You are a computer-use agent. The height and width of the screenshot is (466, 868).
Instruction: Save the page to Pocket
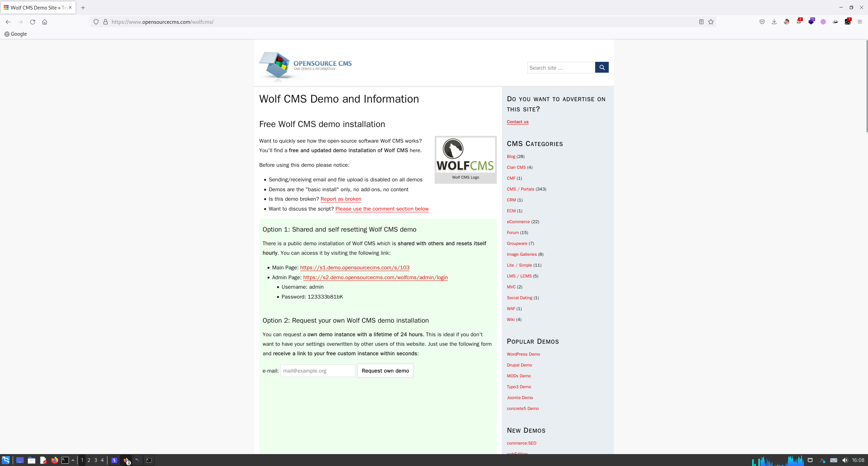pos(762,22)
